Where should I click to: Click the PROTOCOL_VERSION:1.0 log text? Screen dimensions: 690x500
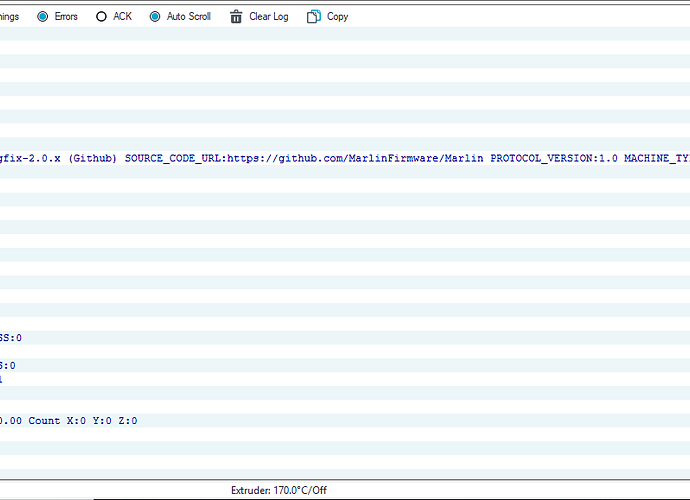tap(553, 158)
